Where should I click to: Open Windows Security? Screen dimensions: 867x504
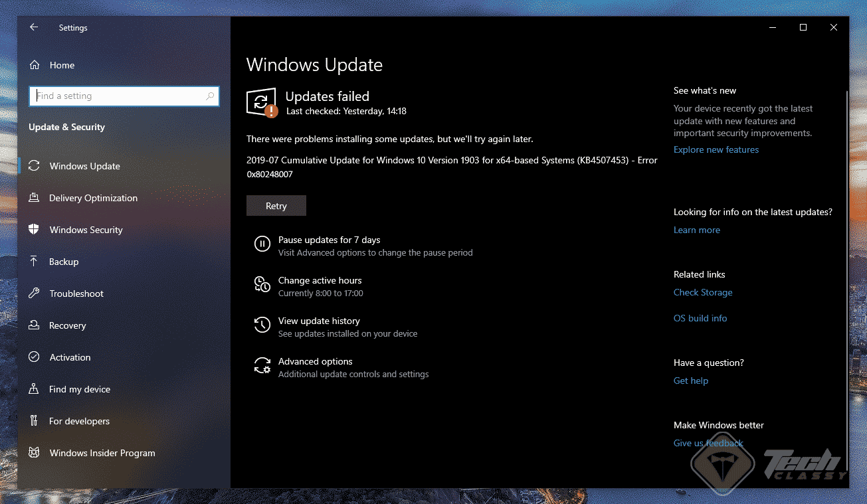pos(85,230)
